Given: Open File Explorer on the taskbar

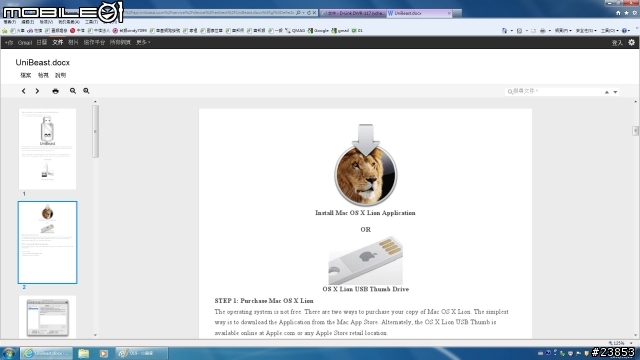Looking at the screenshot, I should 84,353.
